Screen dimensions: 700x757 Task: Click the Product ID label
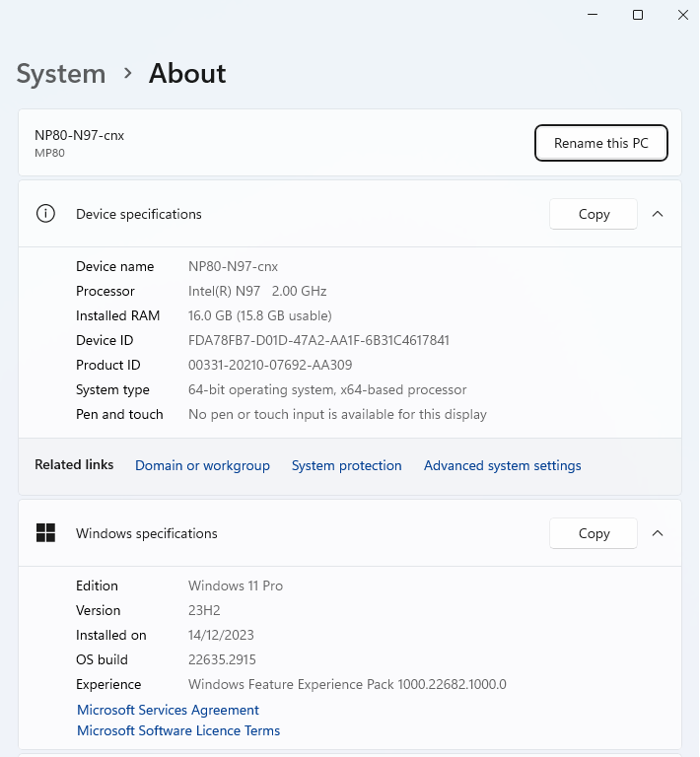(x=108, y=365)
